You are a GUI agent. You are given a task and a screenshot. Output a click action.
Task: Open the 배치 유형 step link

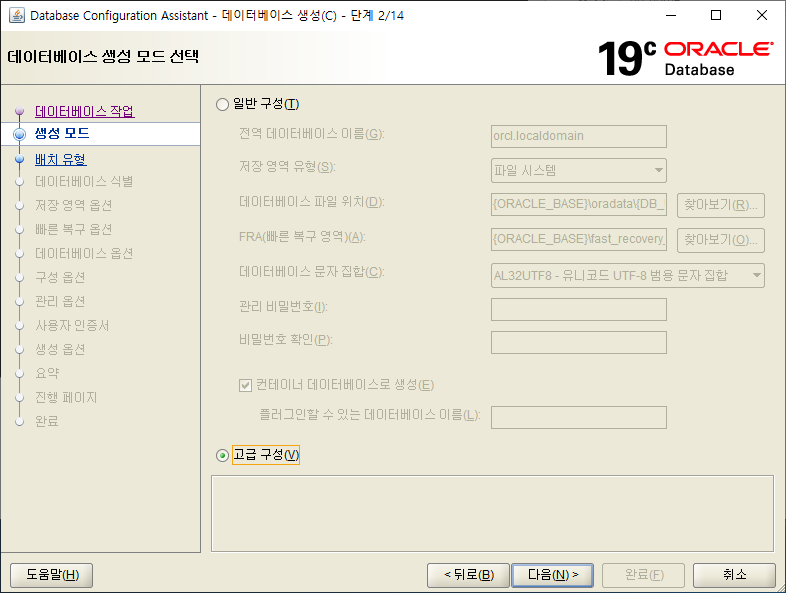pyautogui.click(x=61, y=160)
